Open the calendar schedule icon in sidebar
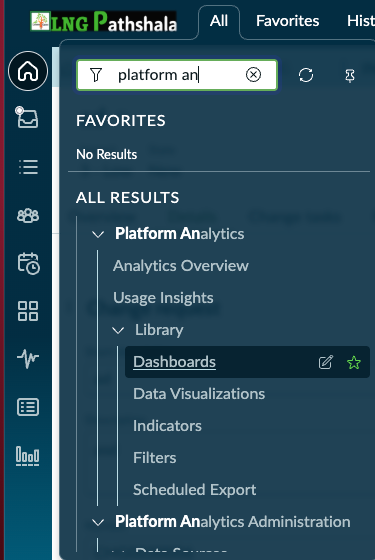The height and width of the screenshot is (560, 375). [x=28, y=264]
